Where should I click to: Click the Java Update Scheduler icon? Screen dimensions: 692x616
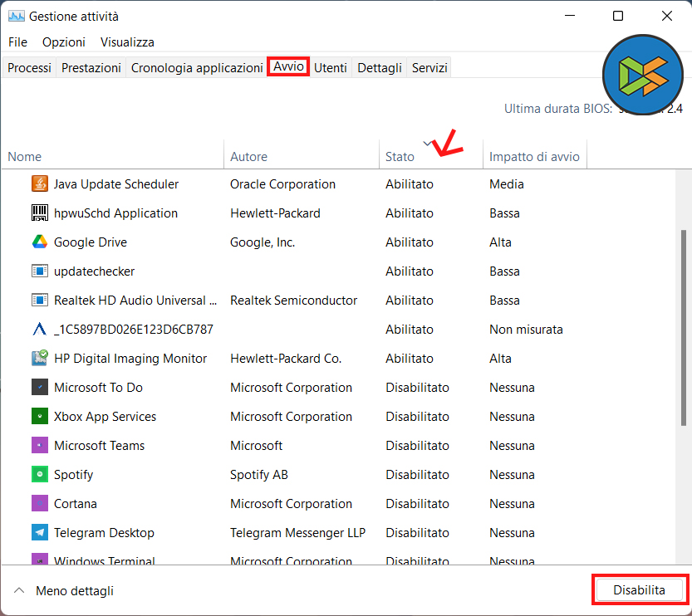40,184
